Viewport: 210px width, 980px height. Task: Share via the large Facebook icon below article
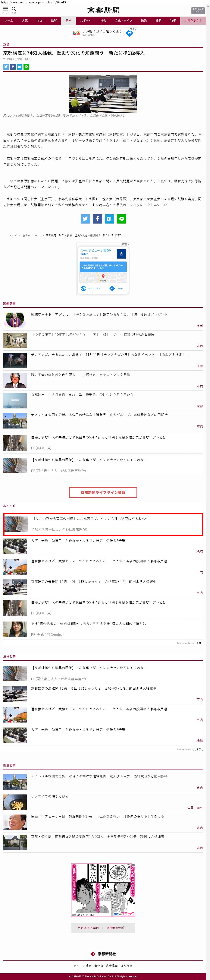(97, 219)
